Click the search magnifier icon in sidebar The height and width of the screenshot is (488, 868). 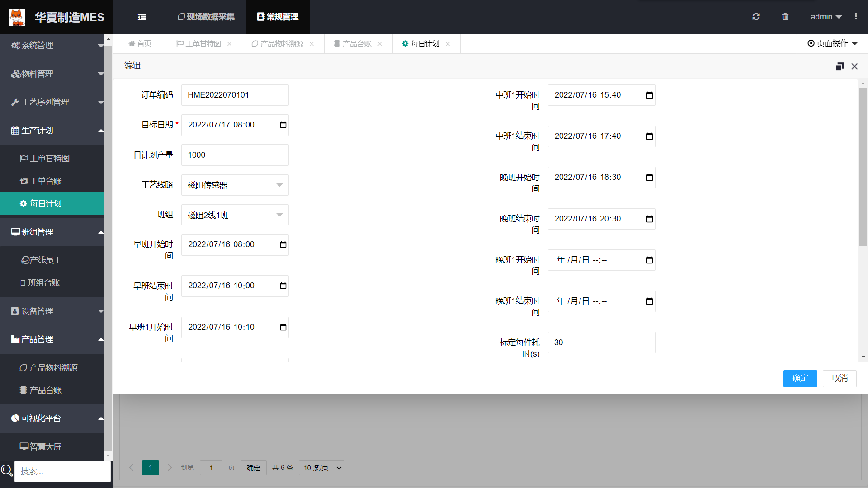(x=7, y=471)
